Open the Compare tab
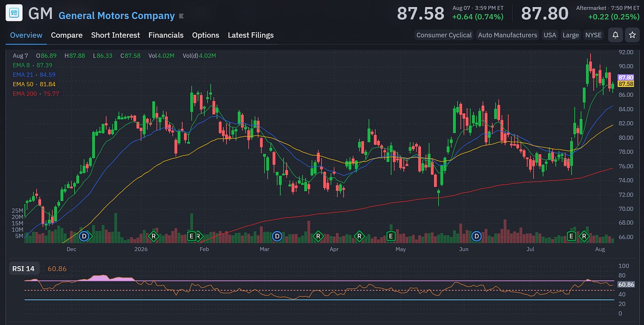 (x=67, y=35)
